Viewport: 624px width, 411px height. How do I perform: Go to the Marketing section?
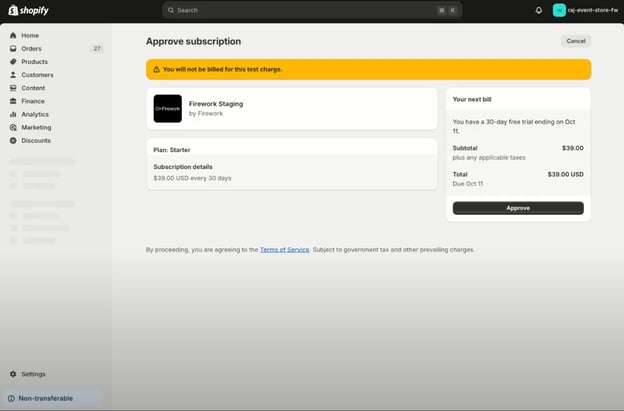[x=36, y=127]
